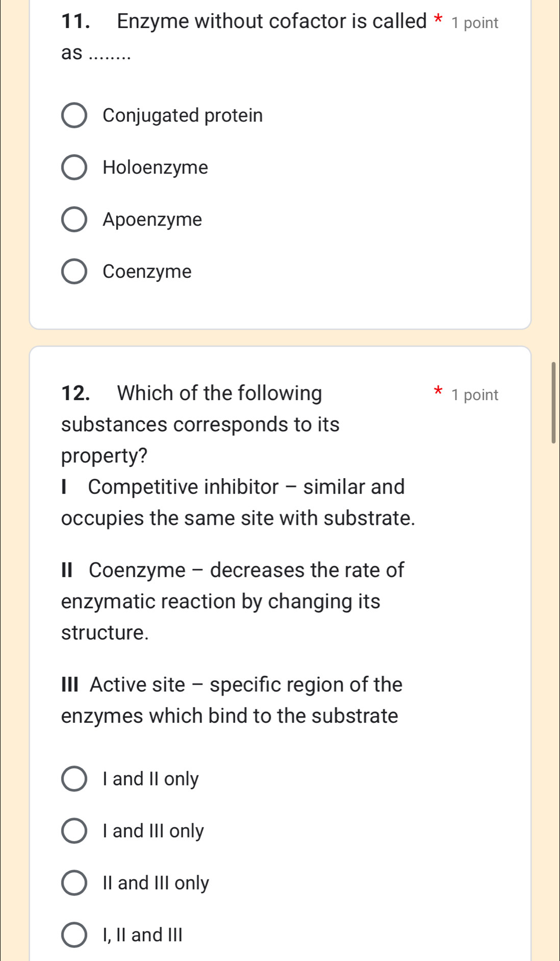Select 'II and III only' option

tap(74, 883)
